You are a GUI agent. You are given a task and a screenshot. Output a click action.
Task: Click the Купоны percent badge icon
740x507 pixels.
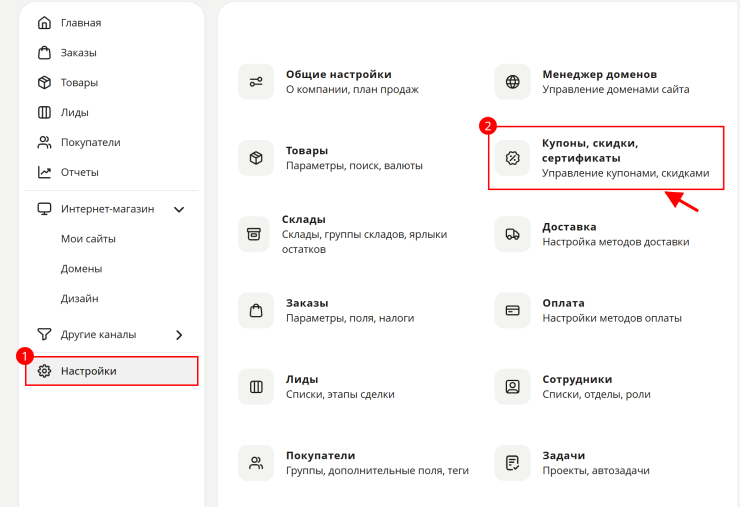coord(513,158)
